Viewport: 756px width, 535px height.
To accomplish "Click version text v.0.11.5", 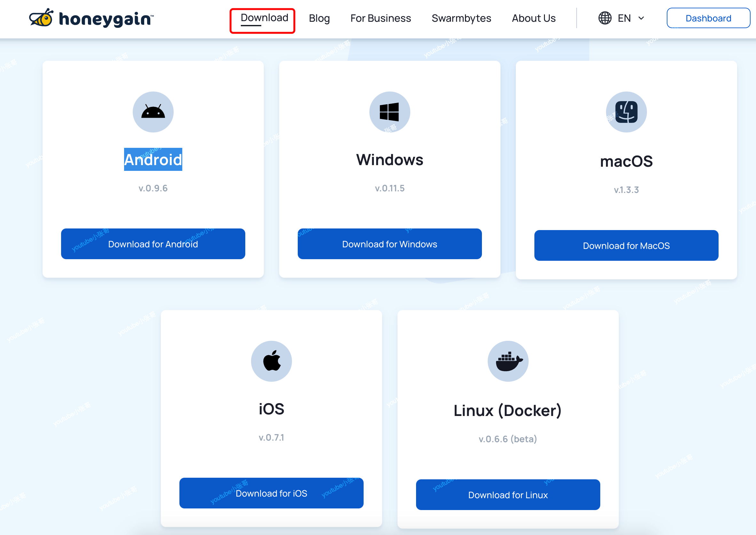I will point(390,188).
